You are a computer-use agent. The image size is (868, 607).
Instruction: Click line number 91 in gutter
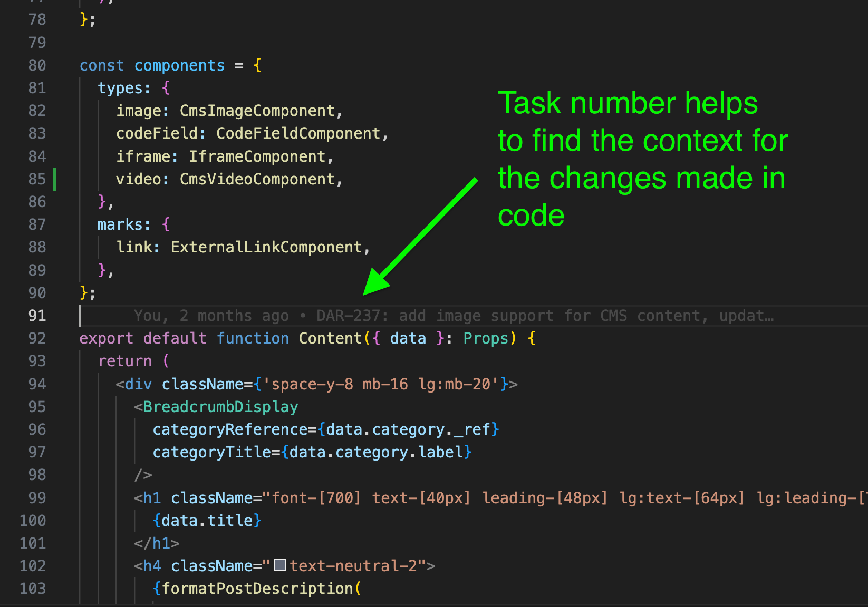click(x=37, y=316)
